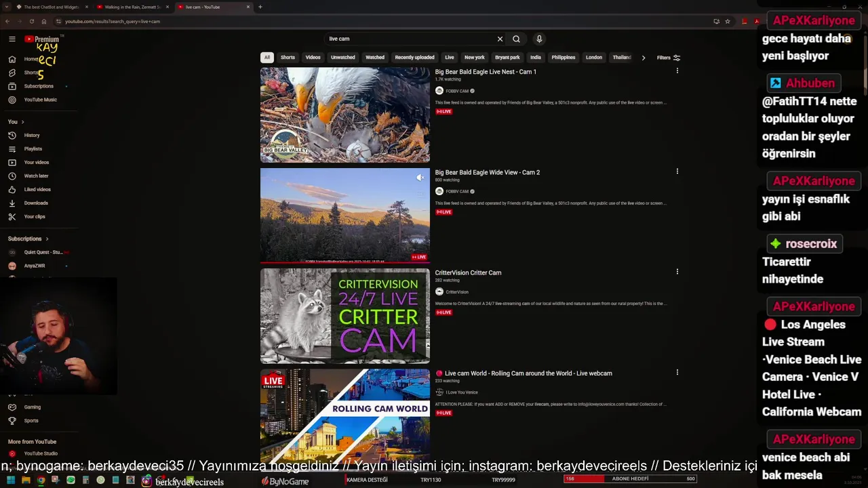Start voice search with the microphone
Viewport: 868px width, 488px height.
[x=539, y=39]
